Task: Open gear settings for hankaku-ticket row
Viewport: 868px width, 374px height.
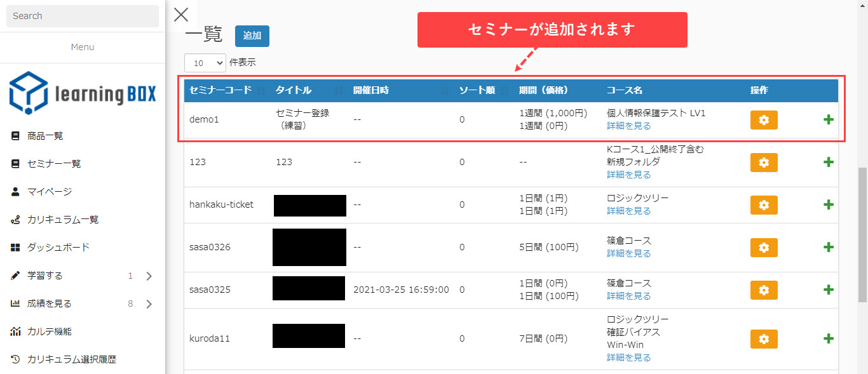Action: [764, 205]
